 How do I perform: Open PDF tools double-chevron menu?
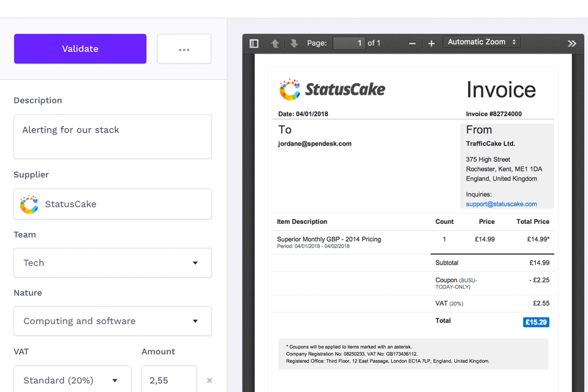[572, 43]
